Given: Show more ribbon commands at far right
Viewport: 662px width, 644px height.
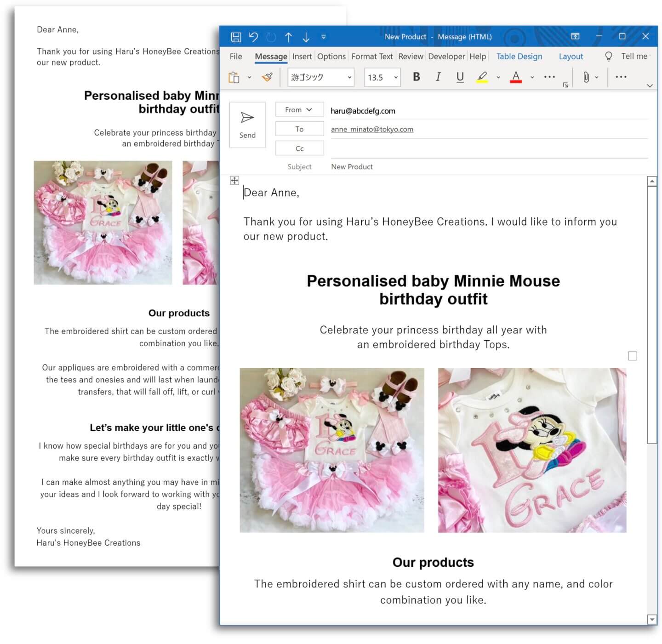Looking at the screenshot, I should [x=621, y=77].
